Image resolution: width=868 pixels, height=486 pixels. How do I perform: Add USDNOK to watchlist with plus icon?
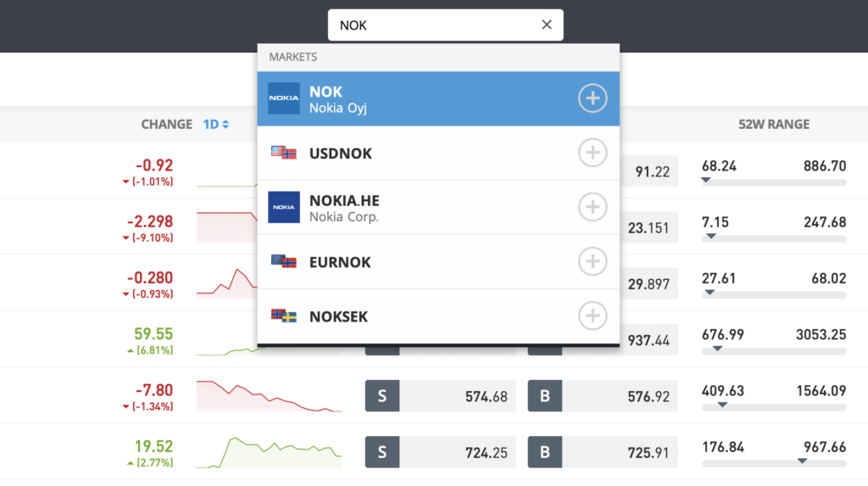tap(593, 153)
